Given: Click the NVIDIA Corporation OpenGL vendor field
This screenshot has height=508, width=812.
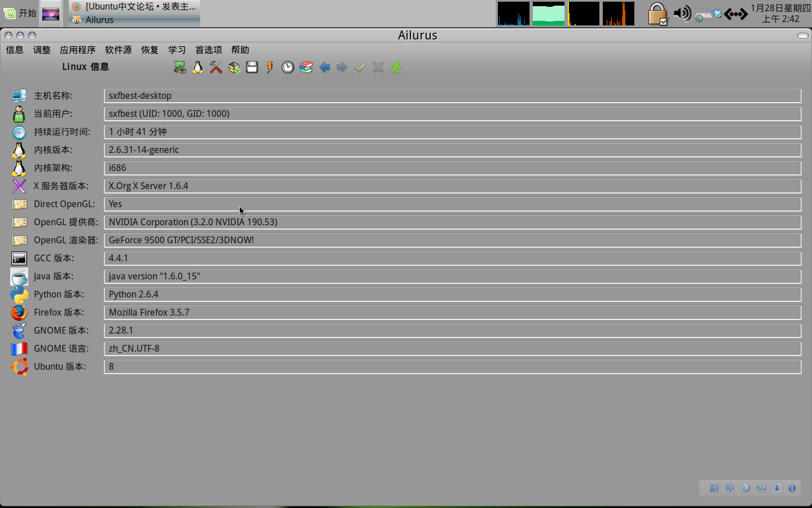Looking at the screenshot, I should [453, 222].
